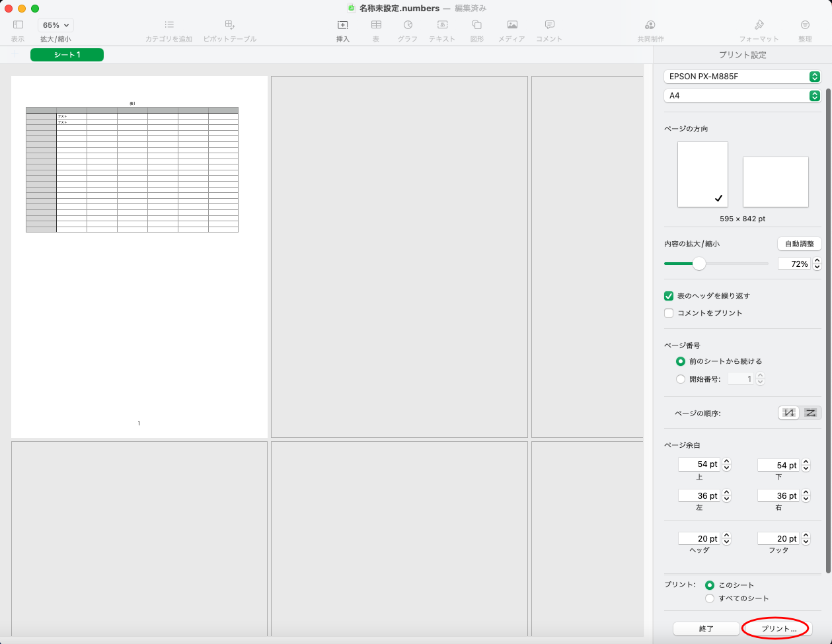
Task: Select すべてのシート print radio button
Action: [710, 598]
